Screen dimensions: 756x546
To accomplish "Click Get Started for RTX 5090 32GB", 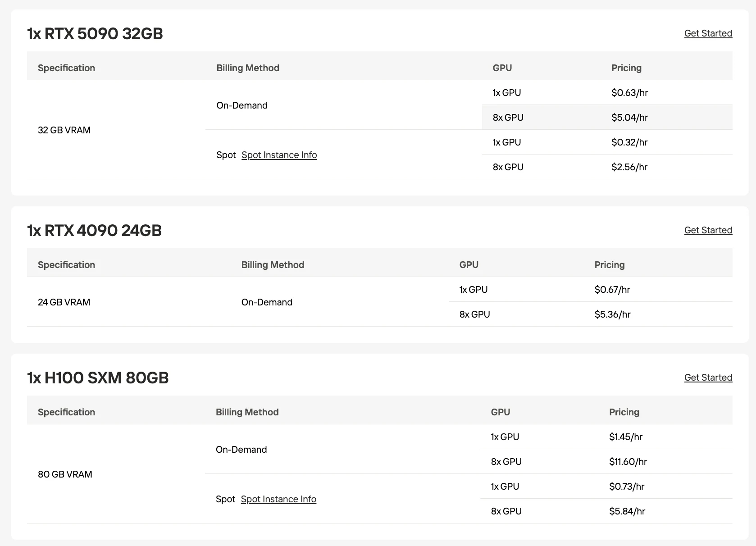I will click(x=708, y=33).
